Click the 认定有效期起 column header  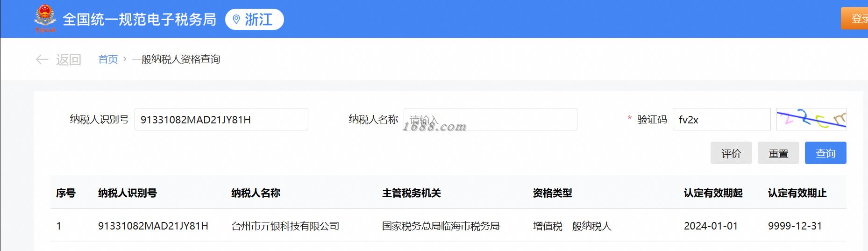pyautogui.click(x=713, y=193)
